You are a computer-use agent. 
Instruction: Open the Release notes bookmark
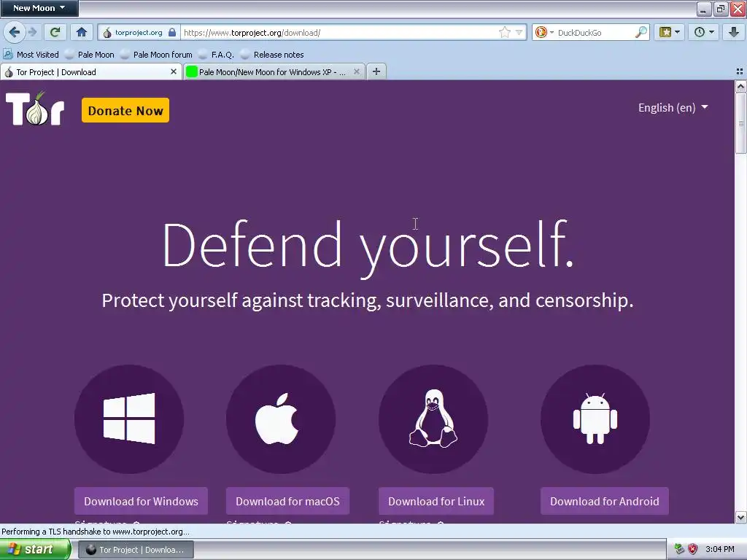[x=272, y=54]
